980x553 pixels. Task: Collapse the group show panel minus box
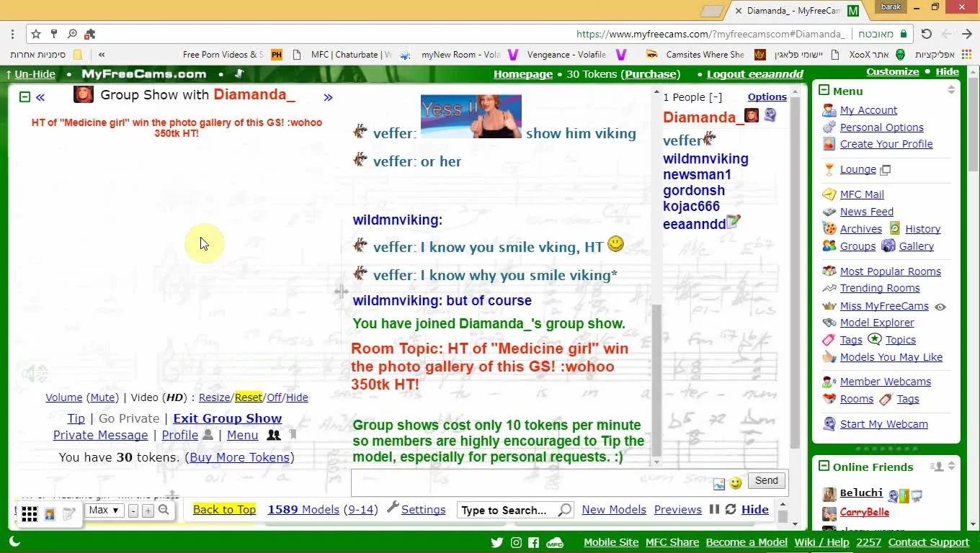(x=24, y=97)
